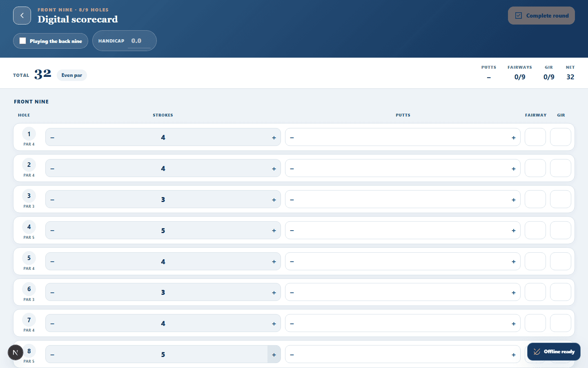Increase putts for hole 4
Screen dimensions: 588x368
coord(514,231)
